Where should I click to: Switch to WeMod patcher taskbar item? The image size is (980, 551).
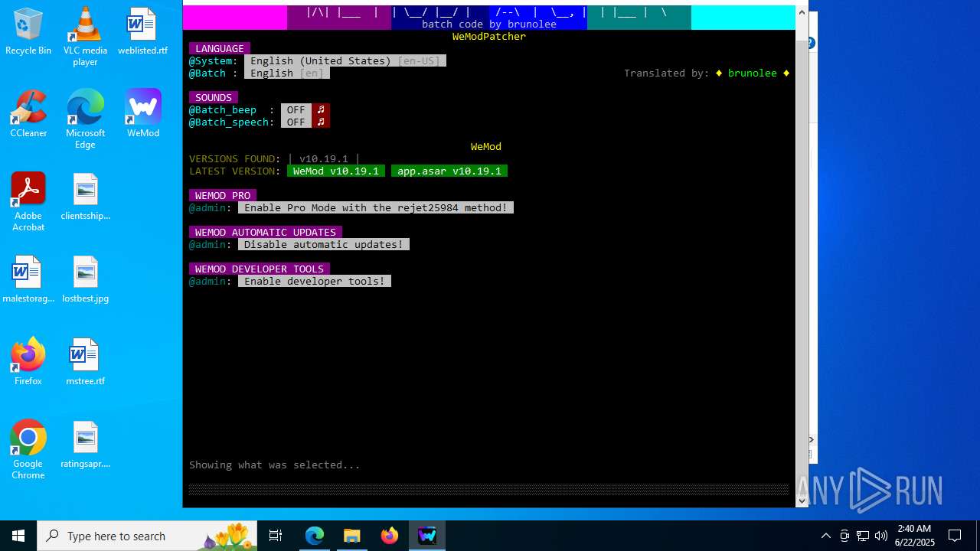click(427, 536)
